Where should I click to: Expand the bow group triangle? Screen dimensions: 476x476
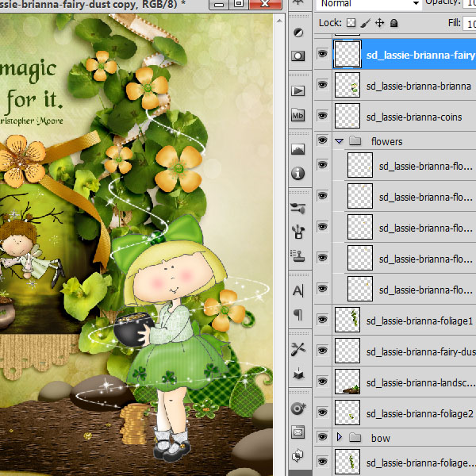[340, 437]
